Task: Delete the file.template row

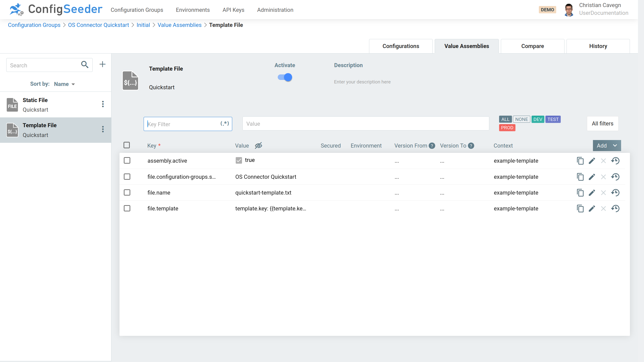Action: 603,208
